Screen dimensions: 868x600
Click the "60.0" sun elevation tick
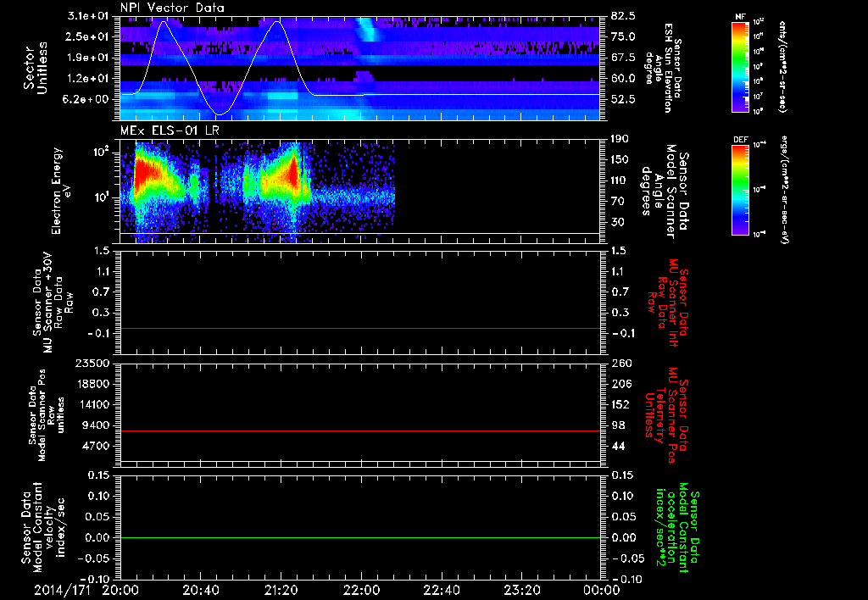point(623,79)
